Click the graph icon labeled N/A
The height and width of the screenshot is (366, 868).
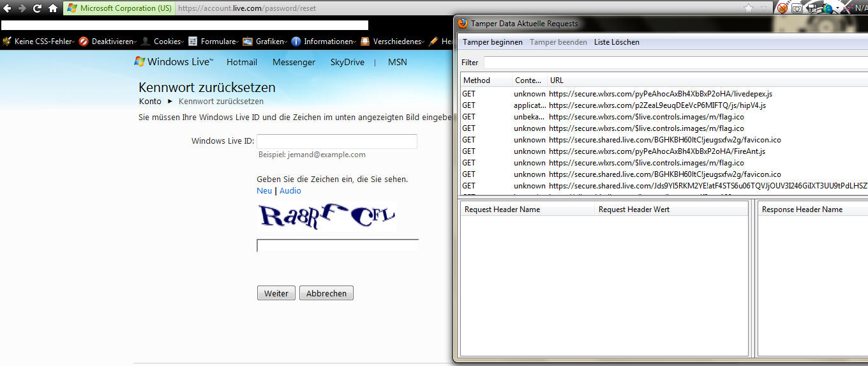[x=855, y=8]
